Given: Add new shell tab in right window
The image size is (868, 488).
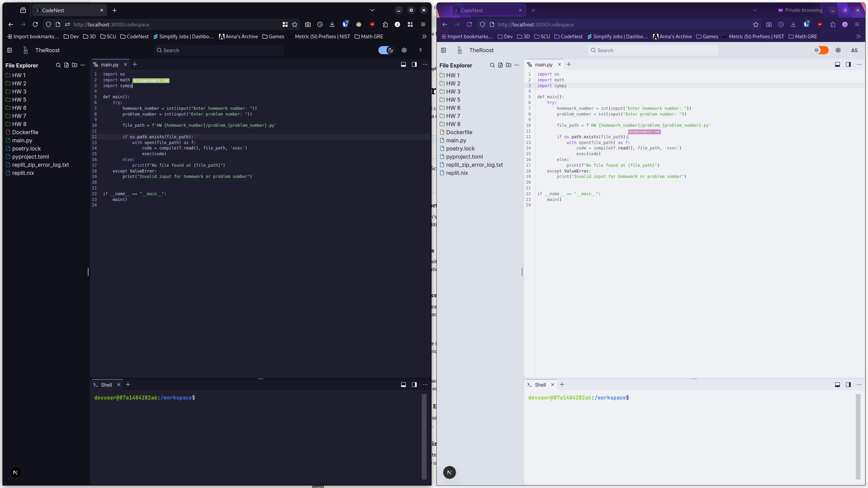Looking at the screenshot, I should pos(562,385).
